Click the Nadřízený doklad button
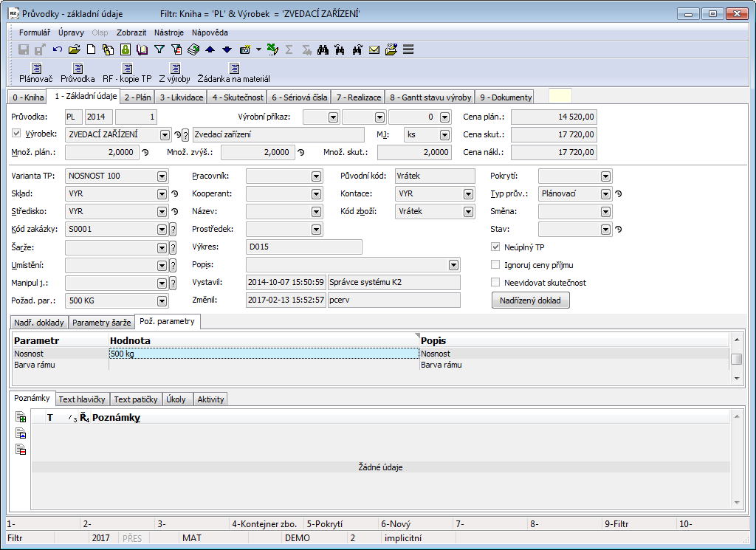 click(x=530, y=300)
